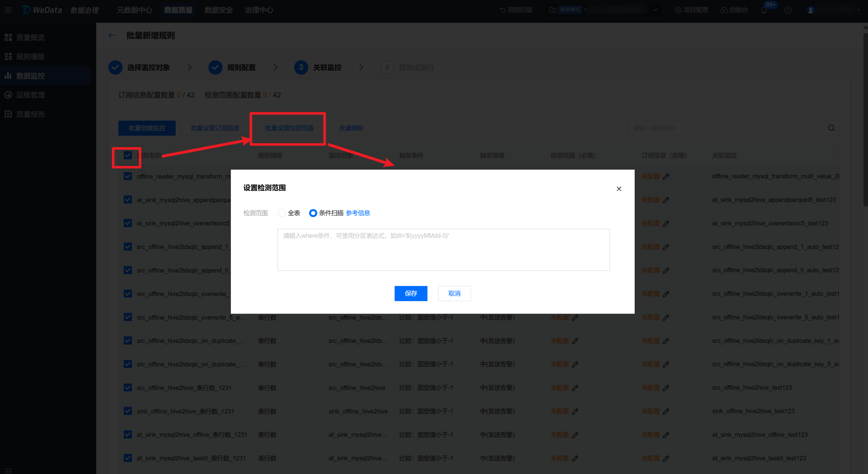This screenshot has width=868, height=474.
Task: Edit 订阅信息 for offline_reader_mysql_transform row
Action: click(x=666, y=177)
